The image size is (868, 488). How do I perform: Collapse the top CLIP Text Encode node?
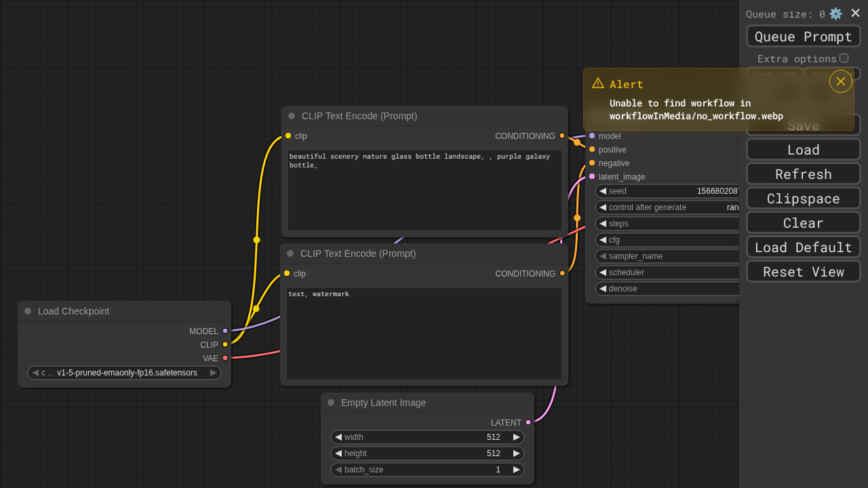tap(292, 116)
